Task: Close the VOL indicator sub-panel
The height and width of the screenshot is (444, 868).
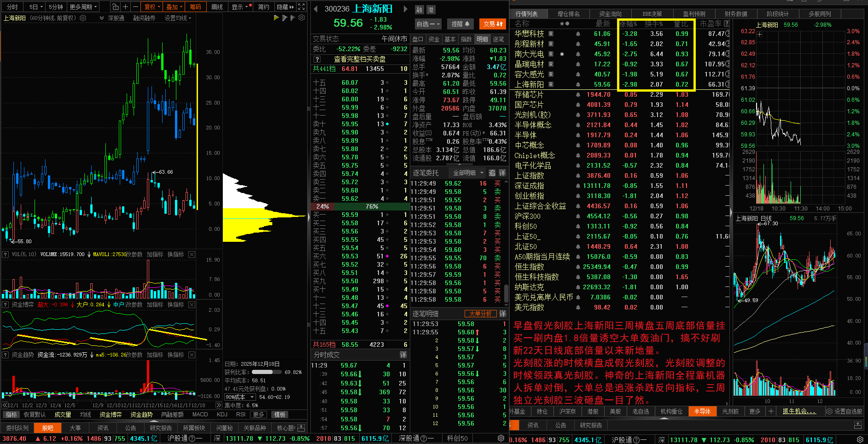Action: [x=192, y=254]
